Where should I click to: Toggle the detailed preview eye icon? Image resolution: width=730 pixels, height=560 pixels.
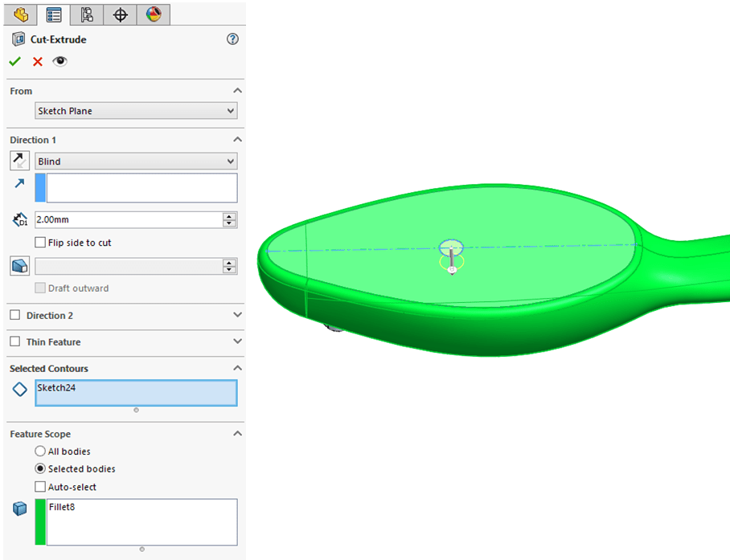pos(59,61)
